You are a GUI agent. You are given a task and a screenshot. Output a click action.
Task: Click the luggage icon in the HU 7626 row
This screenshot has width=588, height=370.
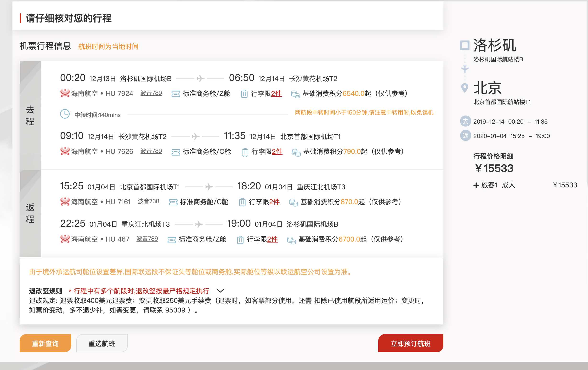coord(245,152)
